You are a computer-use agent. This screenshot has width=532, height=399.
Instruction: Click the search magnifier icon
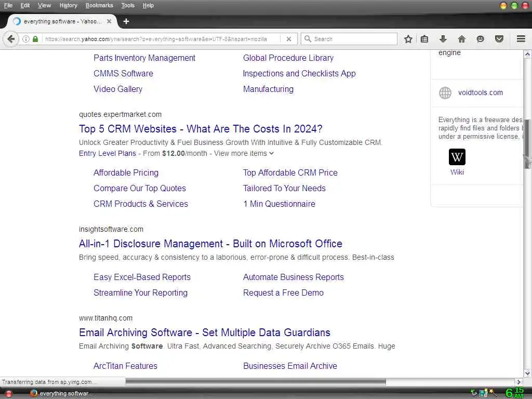point(308,39)
